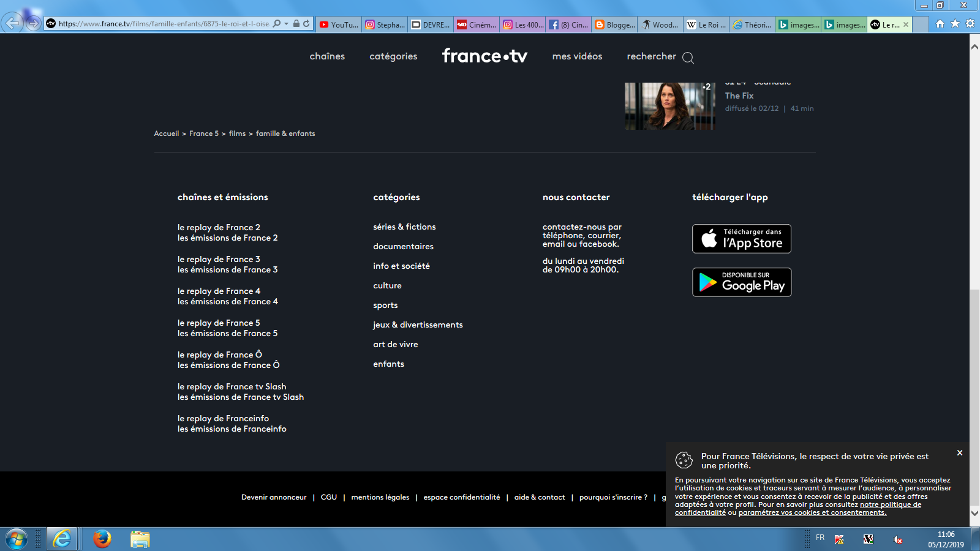The height and width of the screenshot is (551, 980).
Task: Go to famille & enfants breadcrumb
Action: coord(285,133)
